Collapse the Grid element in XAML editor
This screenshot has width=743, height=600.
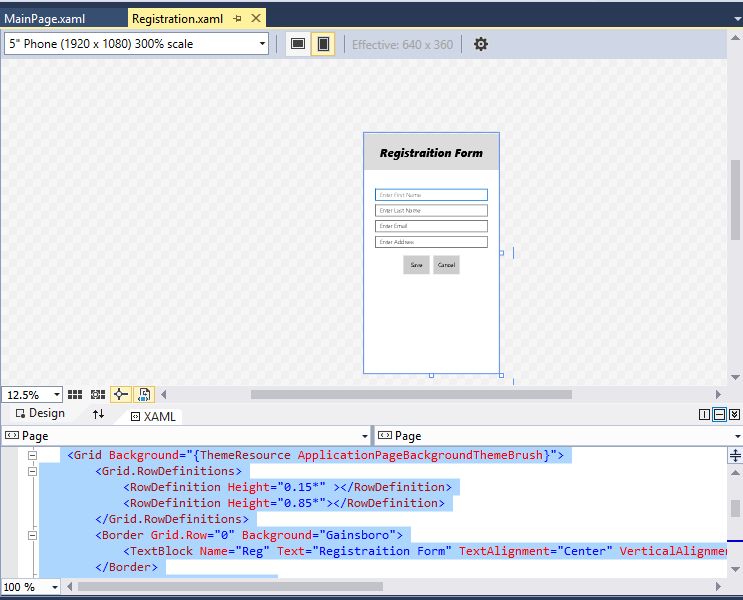pyautogui.click(x=32, y=455)
